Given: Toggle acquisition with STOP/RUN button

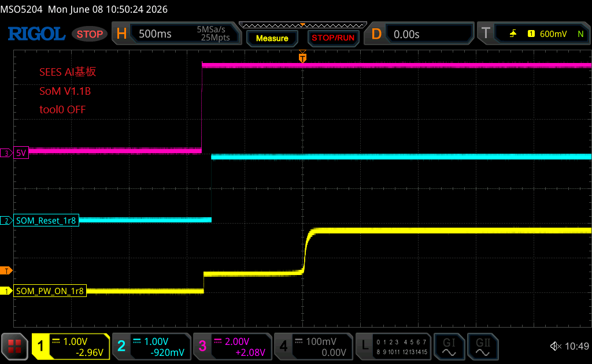Looking at the screenshot, I should point(333,38).
